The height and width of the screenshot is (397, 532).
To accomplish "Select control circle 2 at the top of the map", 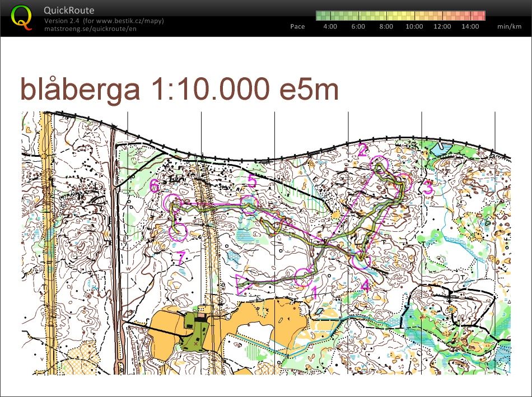I will tap(380, 166).
